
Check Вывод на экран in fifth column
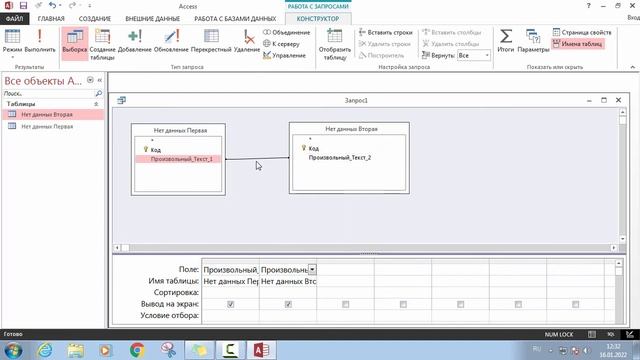point(460,304)
